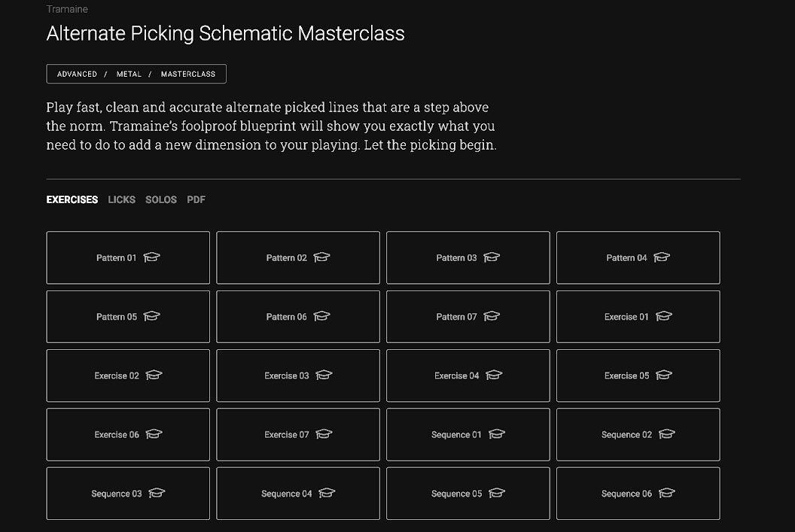Click the Tramaine instructor name link
The width and height of the screenshot is (795, 532).
(x=67, y=9)
